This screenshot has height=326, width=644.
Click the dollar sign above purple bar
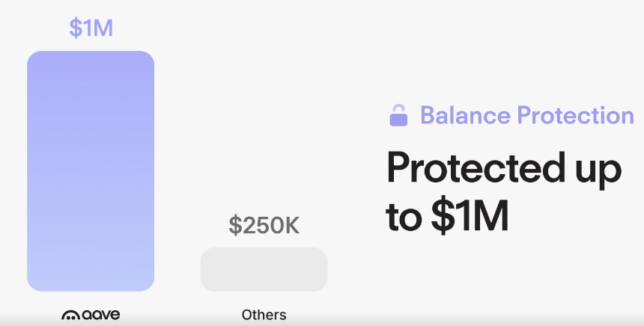click(76, 27)
